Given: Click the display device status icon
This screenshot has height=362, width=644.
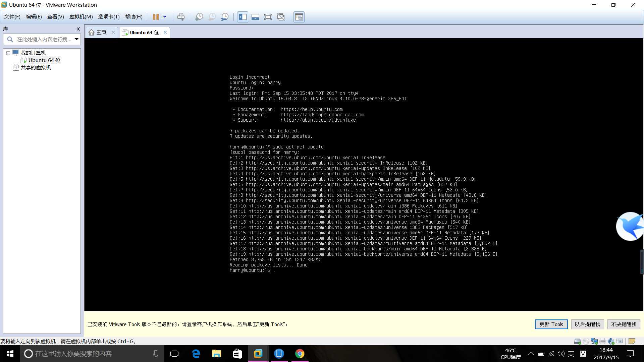Looking at the screenshot, I should (x=620, y=341).
